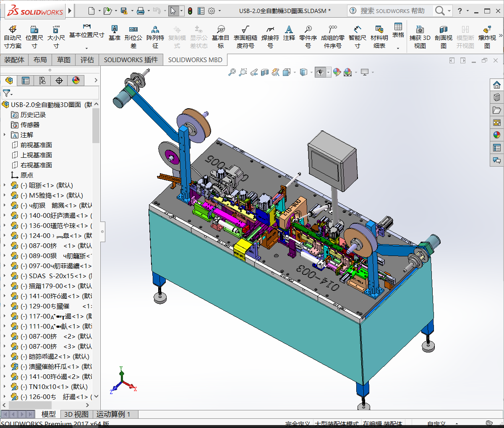
Task: Select 前视基准面 in the feature tree
Action: pyautogui.click(x=36, y=145)
